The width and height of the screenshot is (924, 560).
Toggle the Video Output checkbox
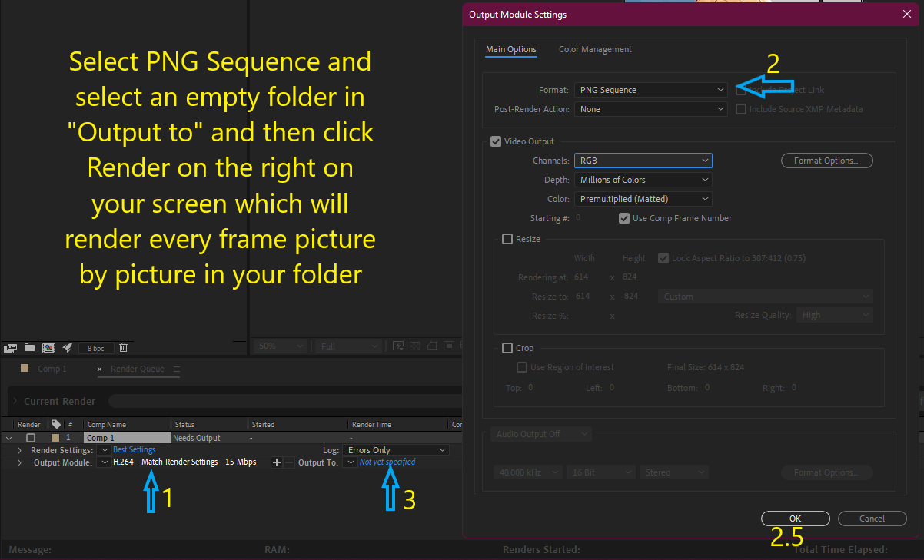coord(496,141)
